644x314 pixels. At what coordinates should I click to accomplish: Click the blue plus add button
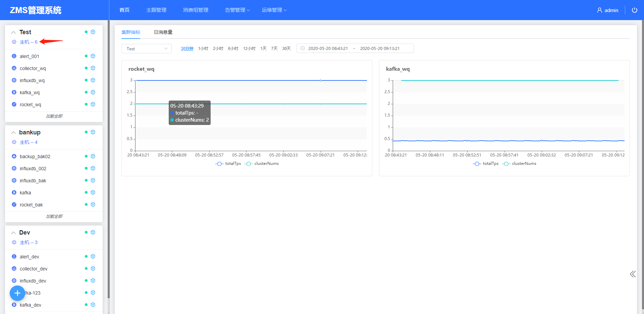pyautogui.click(x=17, y=293)
